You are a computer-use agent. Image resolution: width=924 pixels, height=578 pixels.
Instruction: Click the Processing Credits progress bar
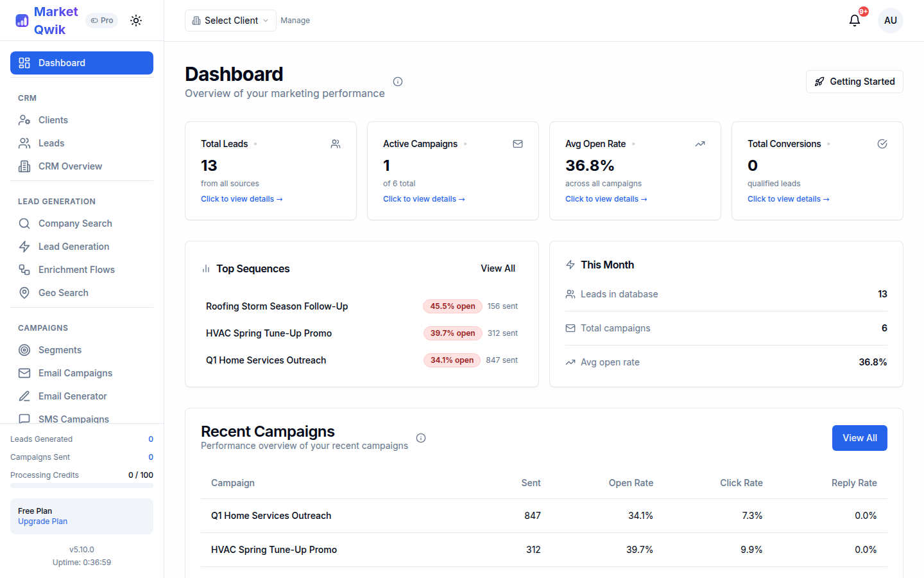click(x=81, y=485)
